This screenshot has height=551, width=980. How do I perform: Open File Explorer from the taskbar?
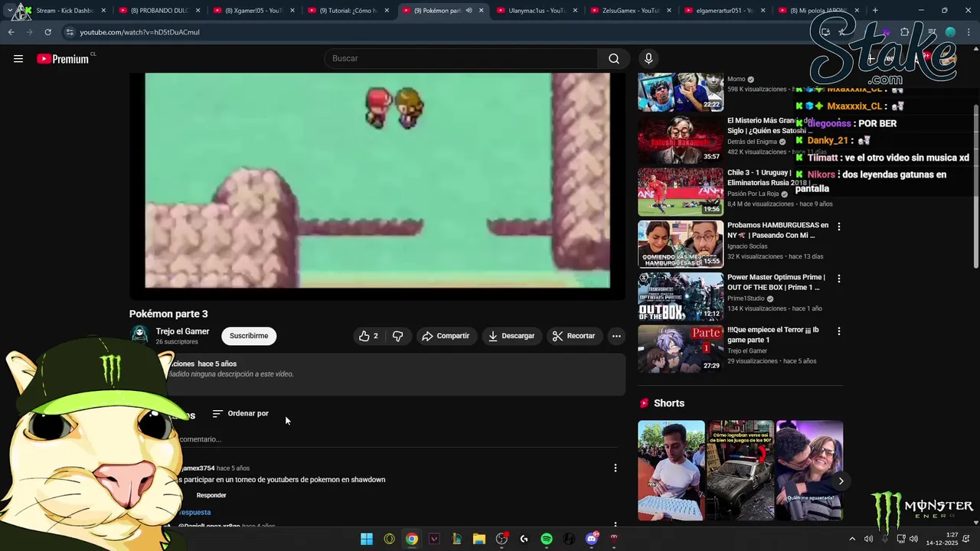pos(479,539)
